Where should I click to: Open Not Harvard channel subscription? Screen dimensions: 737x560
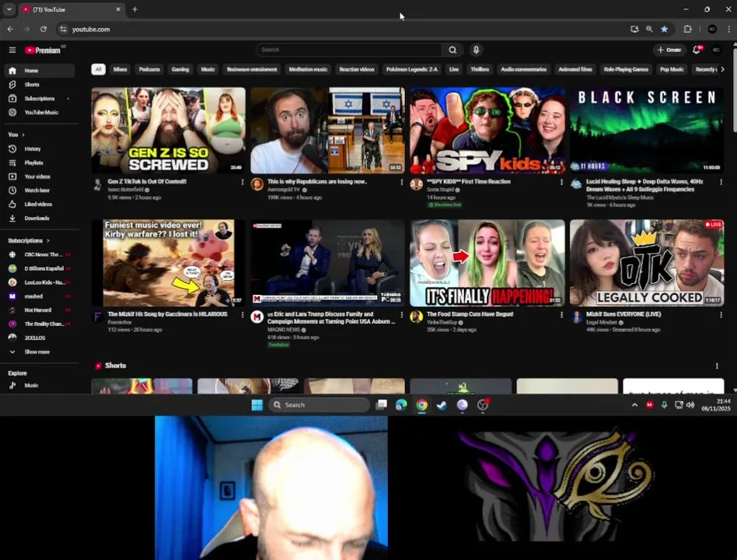pos(40,310)
